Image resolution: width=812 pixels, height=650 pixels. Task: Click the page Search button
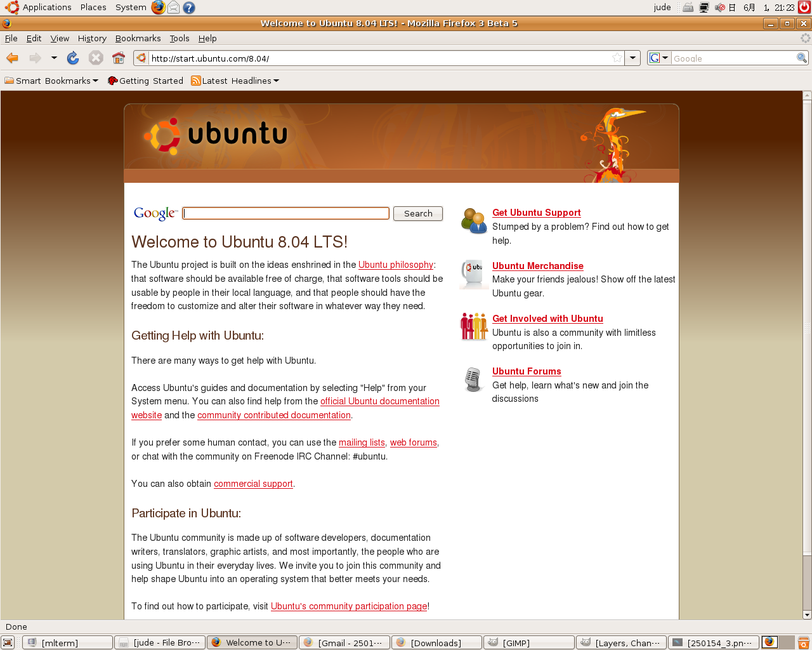tap(418, 213)
